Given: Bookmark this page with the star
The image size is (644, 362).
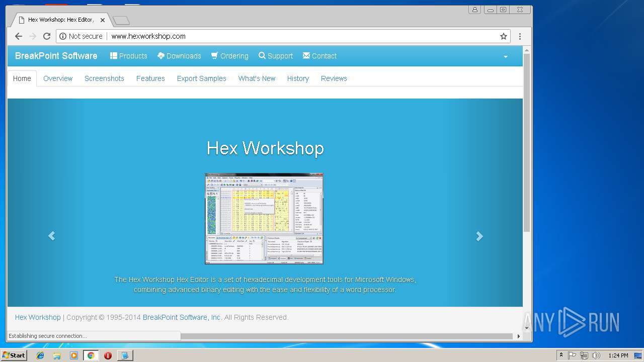Looking at the screenshot, I should point(503,36).
